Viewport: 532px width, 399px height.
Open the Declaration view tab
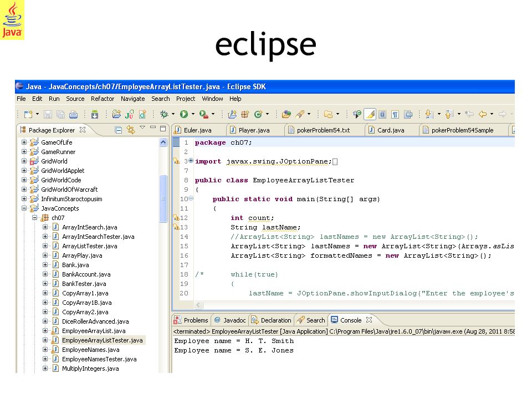click(272, 320)
